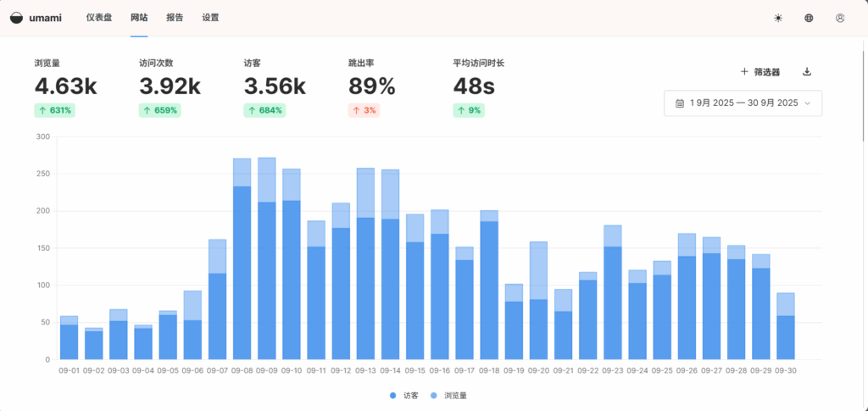
Task: Click the umami logo icon
Action: (x=17, y=18)
